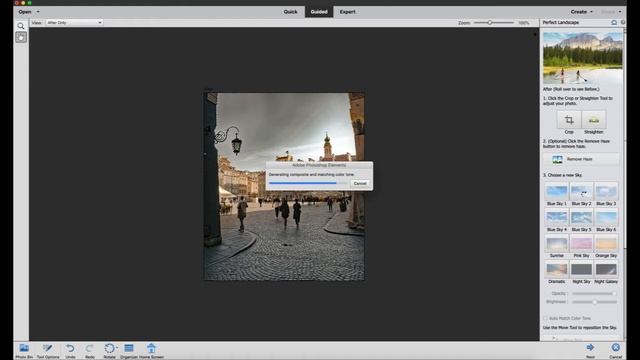The height and width of the screenshot is (360, 640).
Task: Click the Perfect Landscape preview image
Action: point(582,58)
